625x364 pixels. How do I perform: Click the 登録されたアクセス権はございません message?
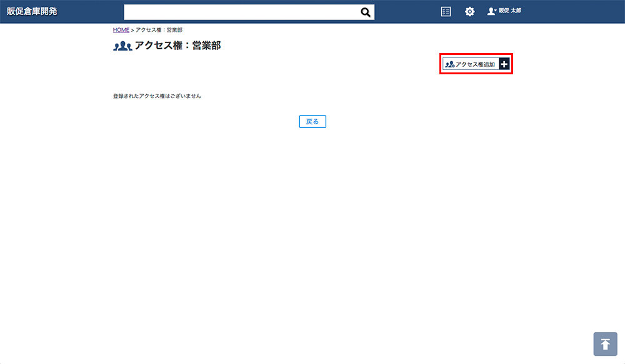point(157,96)
